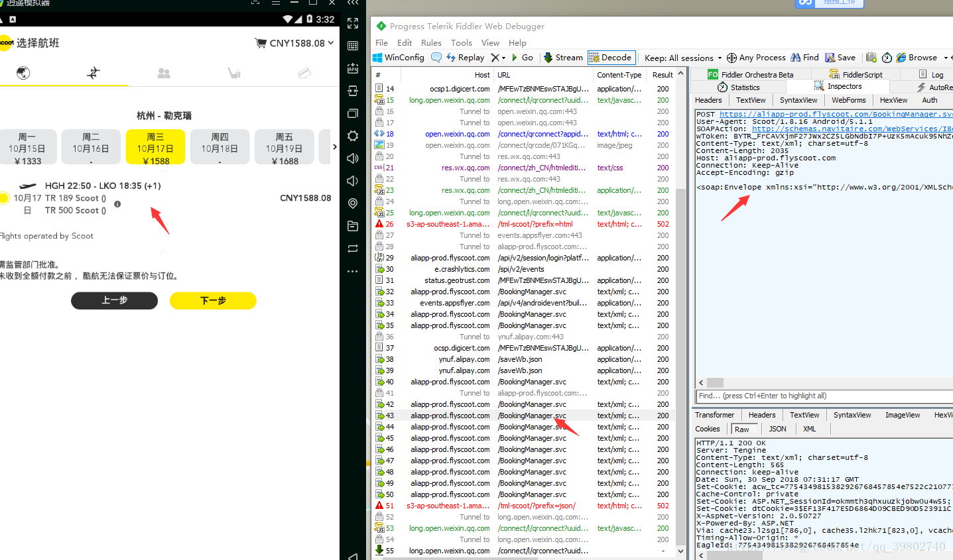Screen dimensions: 953x560
Task: Select response JSON tab
Action: pyautogui.click(x=778, y=429)
